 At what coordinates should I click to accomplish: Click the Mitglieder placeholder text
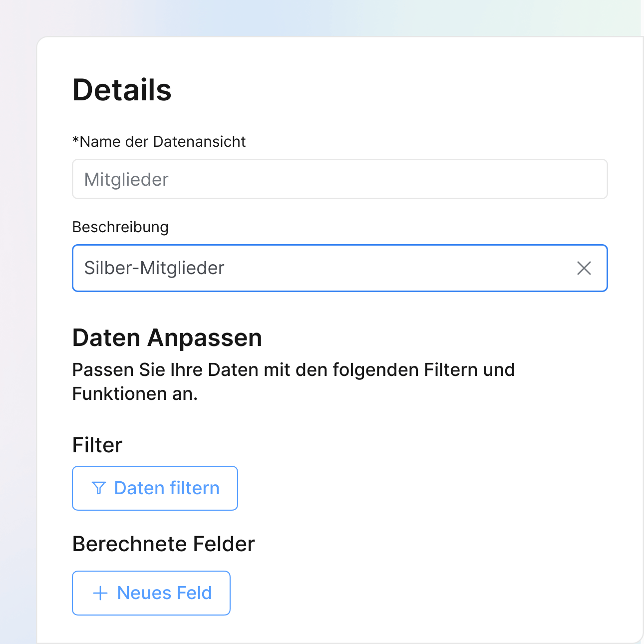126,179
